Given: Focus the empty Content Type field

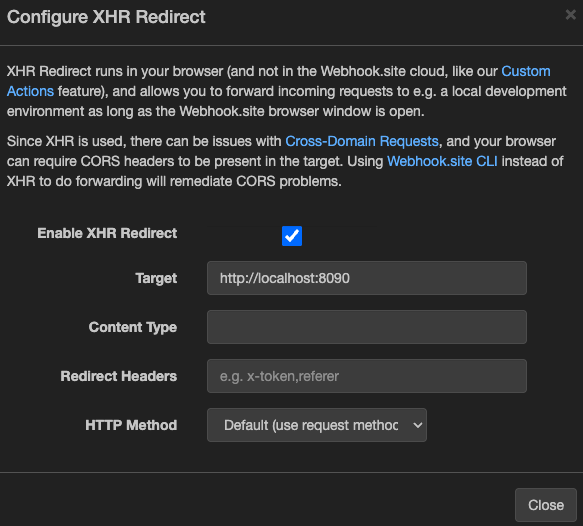Looking at the screenshot, I should (x=367, y=327).
